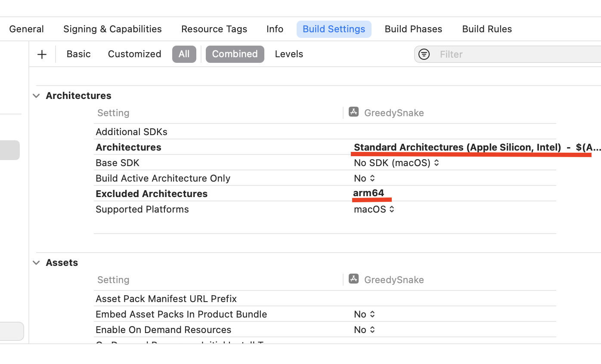Select the Basic settings filter
601x364 pixels.
78,54
